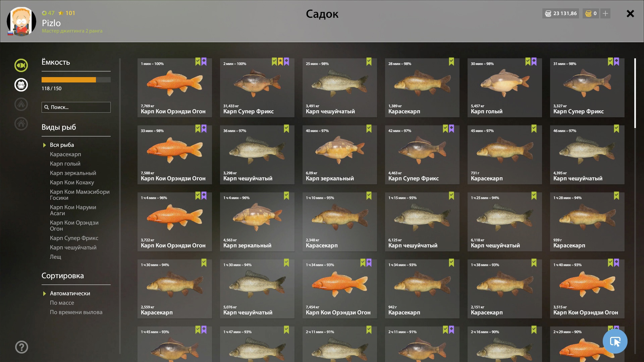
Task: Toggle green bookmark on 3,491 кг Карп чешуйчатый
Action: point(369,62)
